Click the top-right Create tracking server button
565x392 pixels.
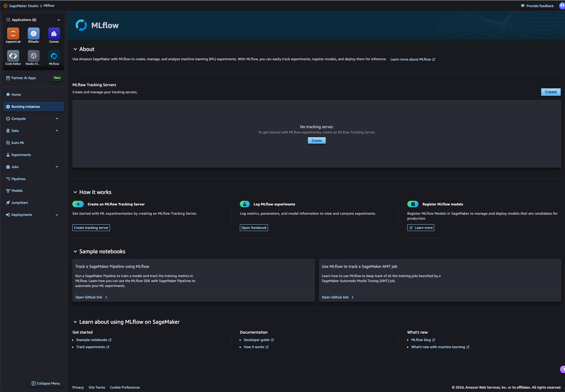[x=551, y=92]
